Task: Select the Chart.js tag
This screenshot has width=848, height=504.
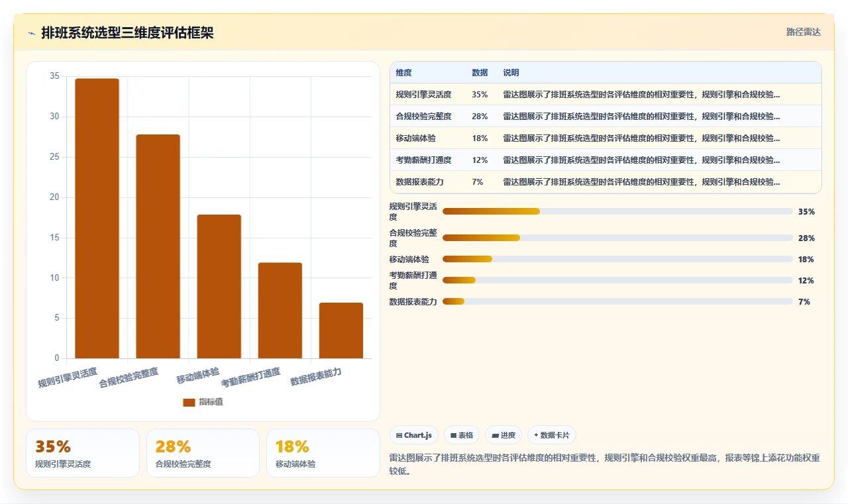Action: pos(414,435)
